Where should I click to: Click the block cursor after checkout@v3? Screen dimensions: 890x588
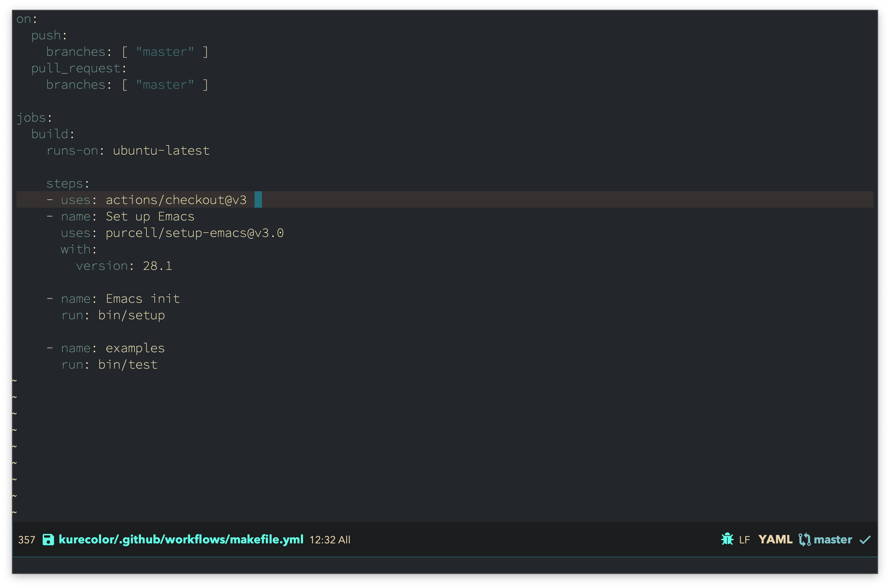[x=258, y=199]
